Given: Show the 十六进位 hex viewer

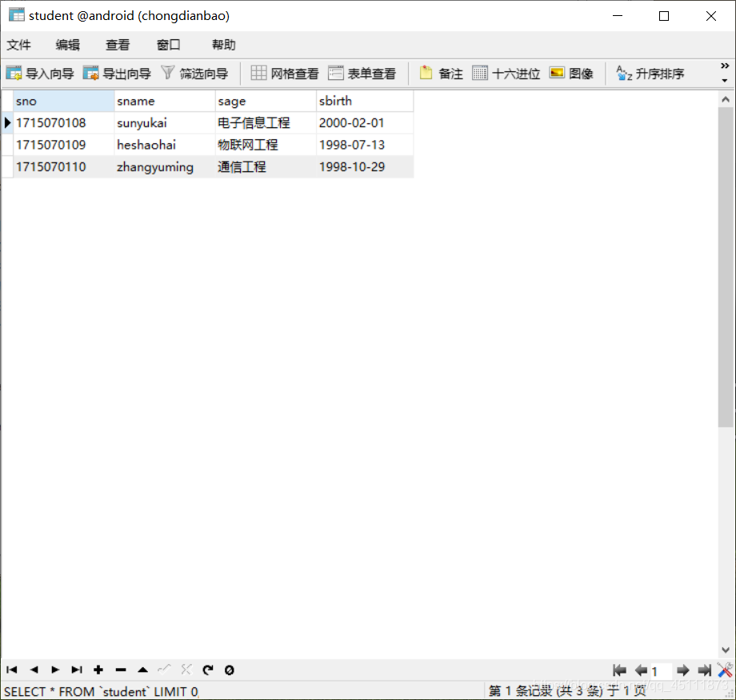Looking at the screenshot, I should [x=506, y=74].
